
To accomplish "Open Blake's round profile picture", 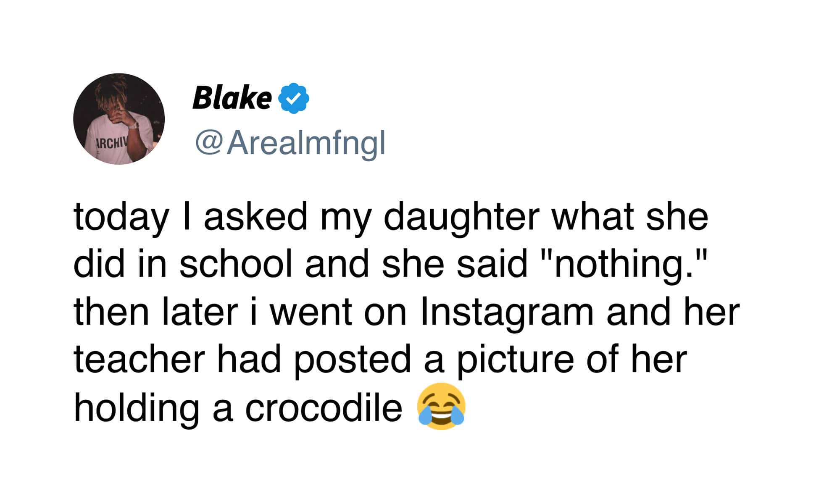I will tap(119, 119).
